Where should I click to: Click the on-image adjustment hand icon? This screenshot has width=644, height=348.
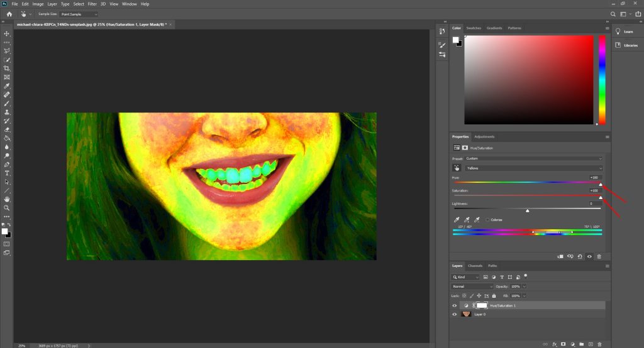(x=457, y=168)
